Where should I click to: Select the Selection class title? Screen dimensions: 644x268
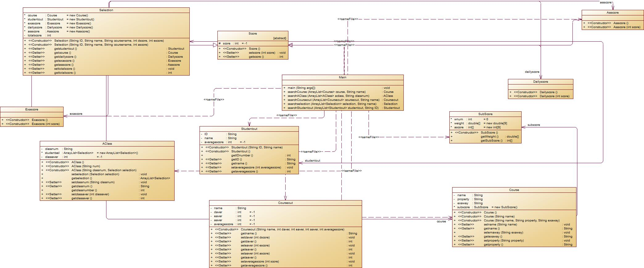pos(106,10)
